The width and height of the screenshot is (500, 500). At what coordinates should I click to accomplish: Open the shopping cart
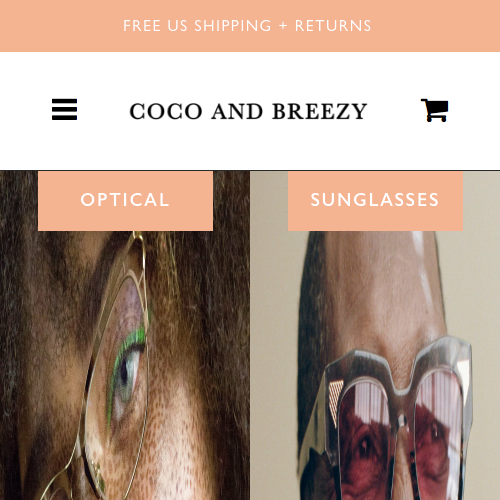click(434, 110)
